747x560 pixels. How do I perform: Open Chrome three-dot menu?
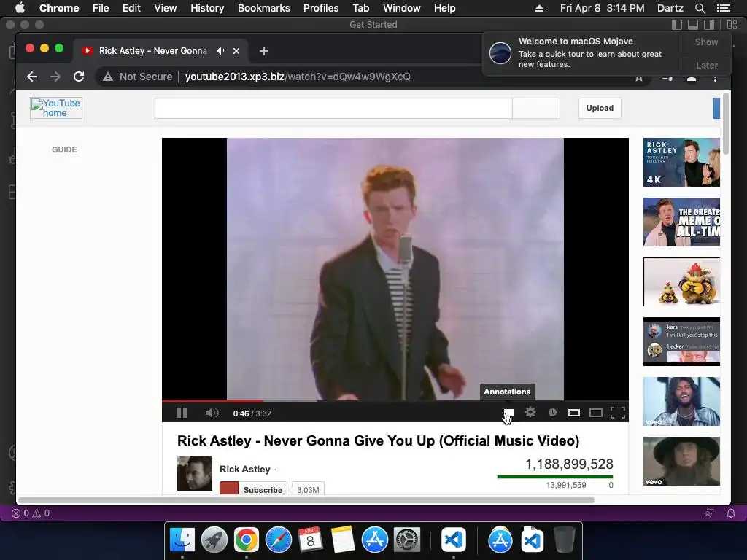coord(715,77)
